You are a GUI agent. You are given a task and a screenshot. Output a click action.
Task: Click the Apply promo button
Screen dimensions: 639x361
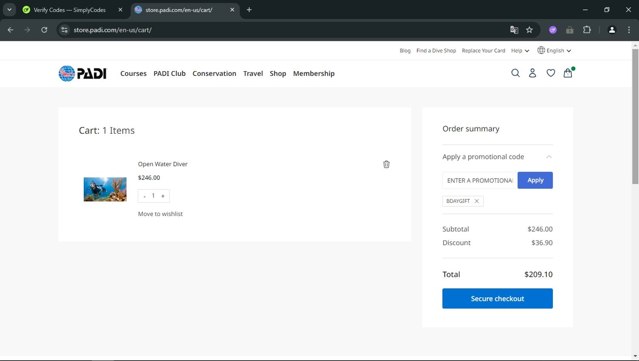(x=535, y=180)
